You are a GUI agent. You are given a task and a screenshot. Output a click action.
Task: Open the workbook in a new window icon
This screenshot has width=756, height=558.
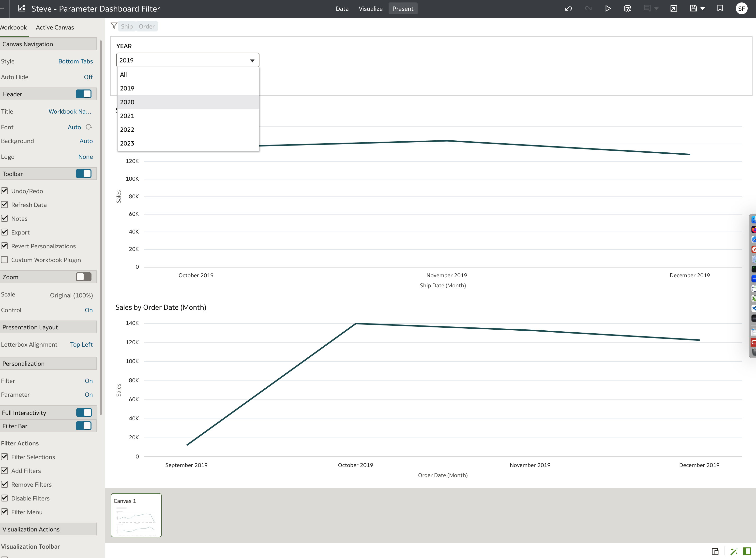(x=674, y=8)
